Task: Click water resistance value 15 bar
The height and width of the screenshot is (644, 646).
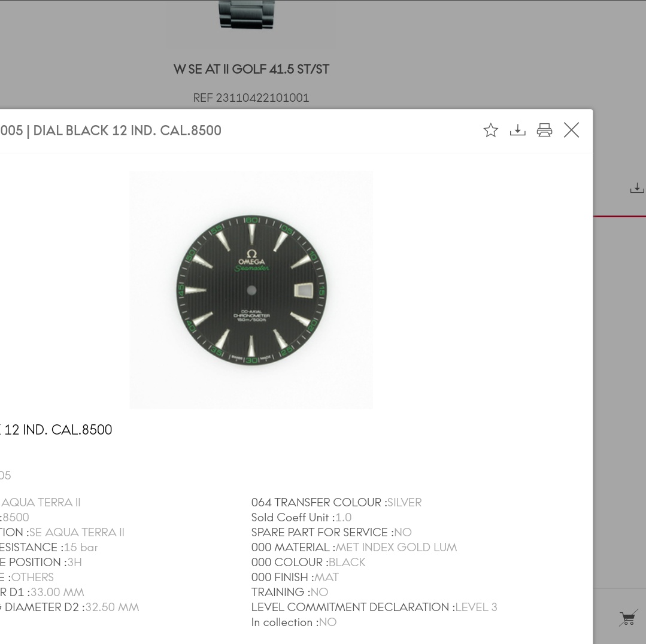Action: [81, 547]
